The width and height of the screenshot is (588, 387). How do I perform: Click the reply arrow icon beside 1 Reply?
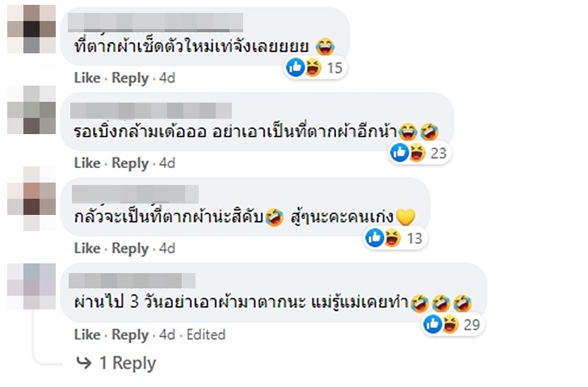[84, 364]
